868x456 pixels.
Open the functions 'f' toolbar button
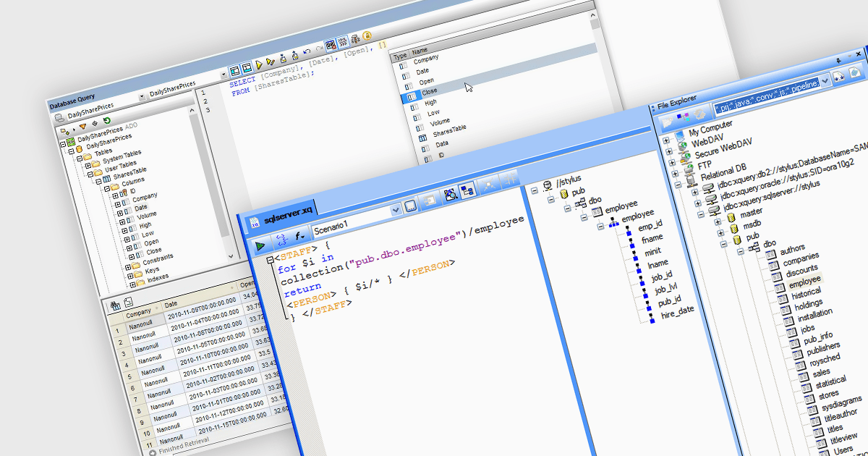pyautogui.click(x=299, y=236)
